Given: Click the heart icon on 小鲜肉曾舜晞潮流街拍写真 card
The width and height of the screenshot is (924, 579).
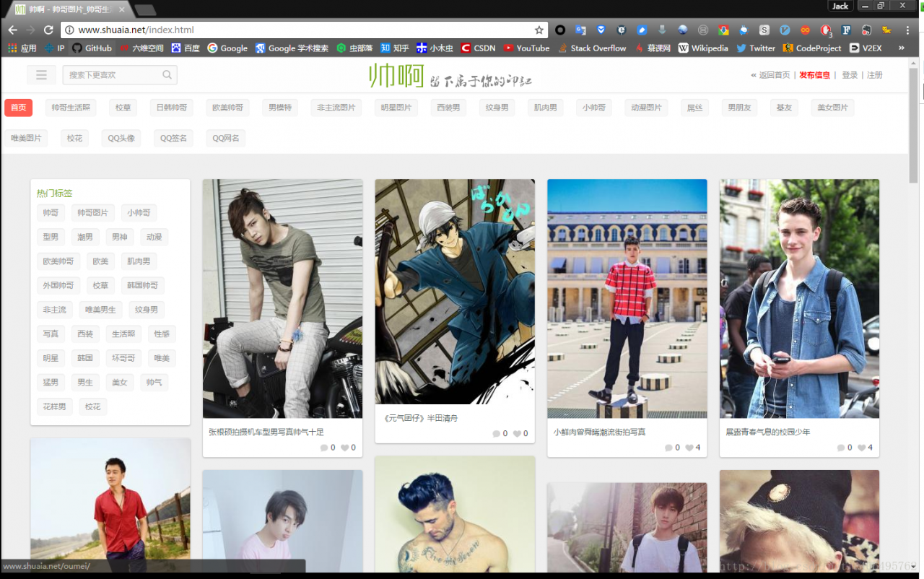Looking at the screenshot, I should [689, 448].
